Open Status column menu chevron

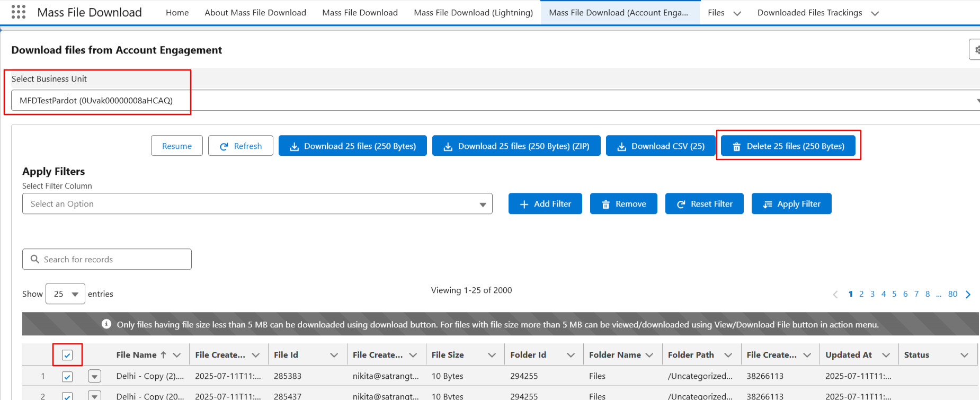[964, 355]
